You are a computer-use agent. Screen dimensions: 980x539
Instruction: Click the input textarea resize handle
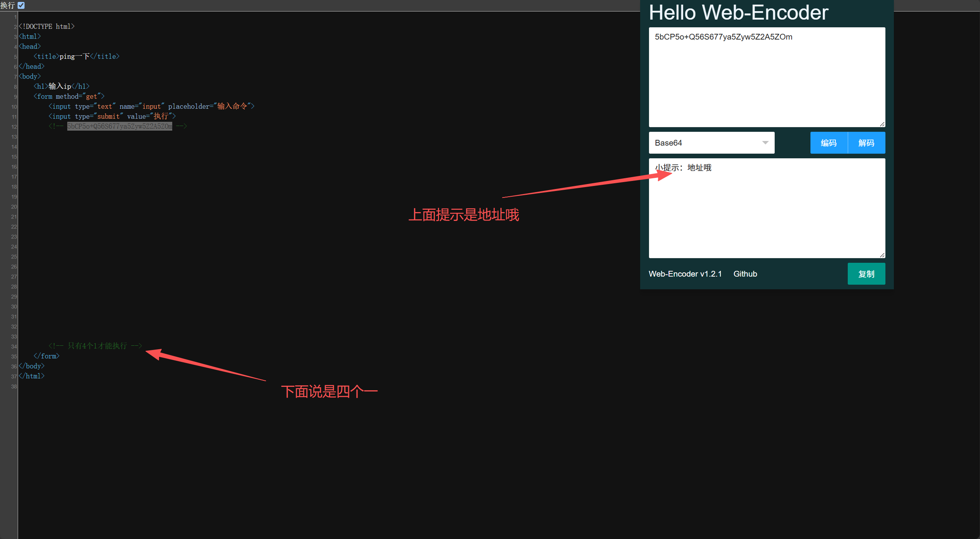pos(882,124)
